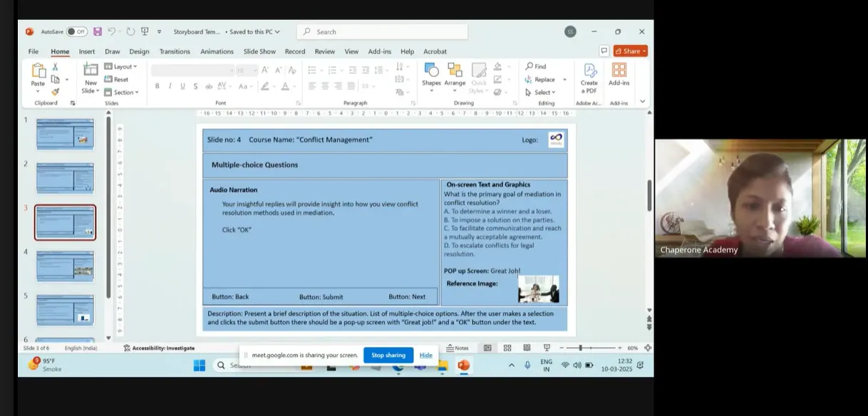Viewport: 868px width, 416px height.
Task: Open the comments pane icon
Action: (604, 51)
